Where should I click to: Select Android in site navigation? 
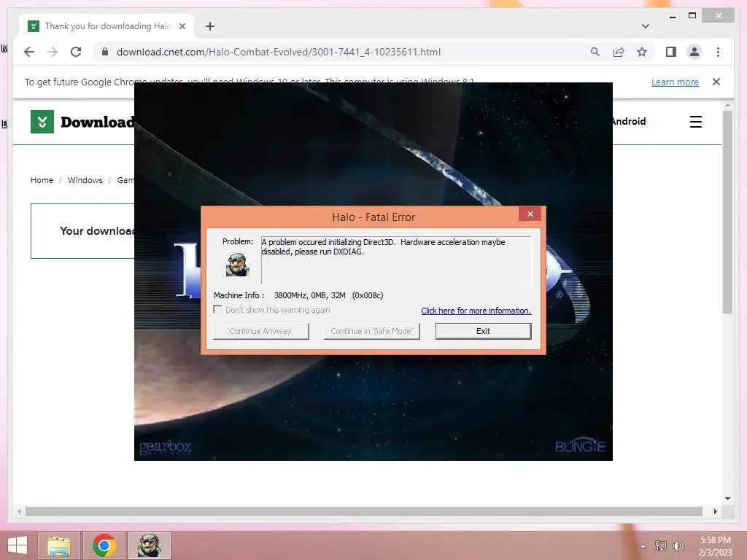pyautogui.click(x=629, y=122)
